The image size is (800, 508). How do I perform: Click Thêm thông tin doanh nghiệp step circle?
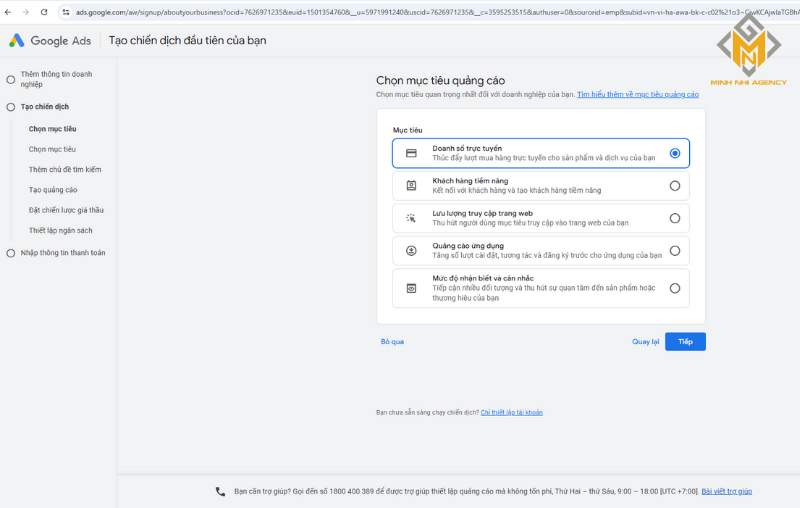(10, 80)
